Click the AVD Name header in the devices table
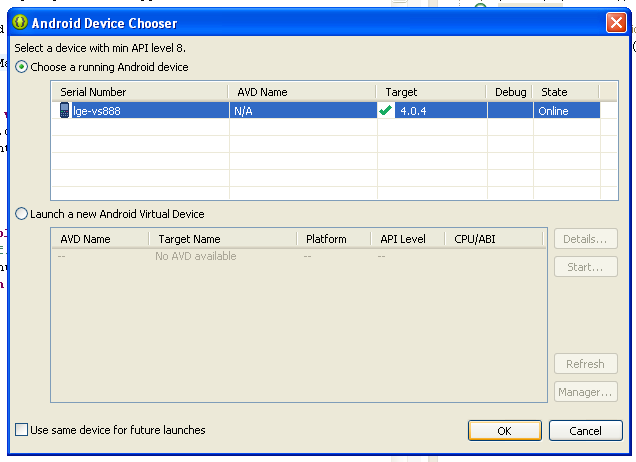Screen dimensions: 636x462 302,92
